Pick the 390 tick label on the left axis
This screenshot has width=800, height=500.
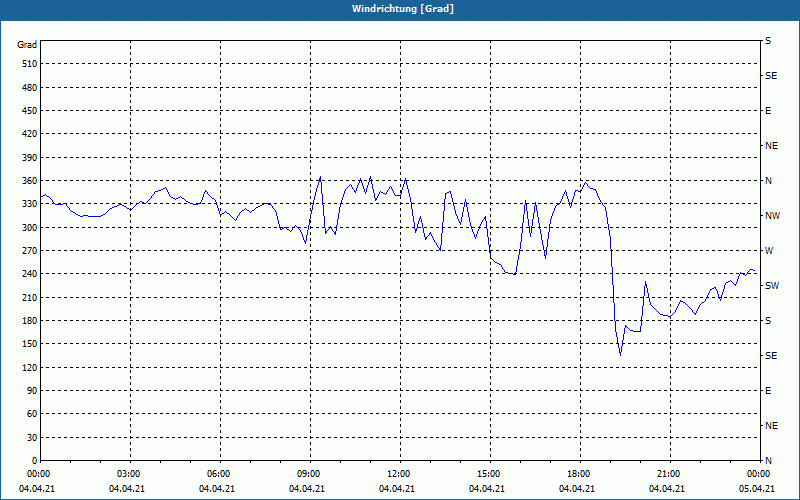pos(30,158)
